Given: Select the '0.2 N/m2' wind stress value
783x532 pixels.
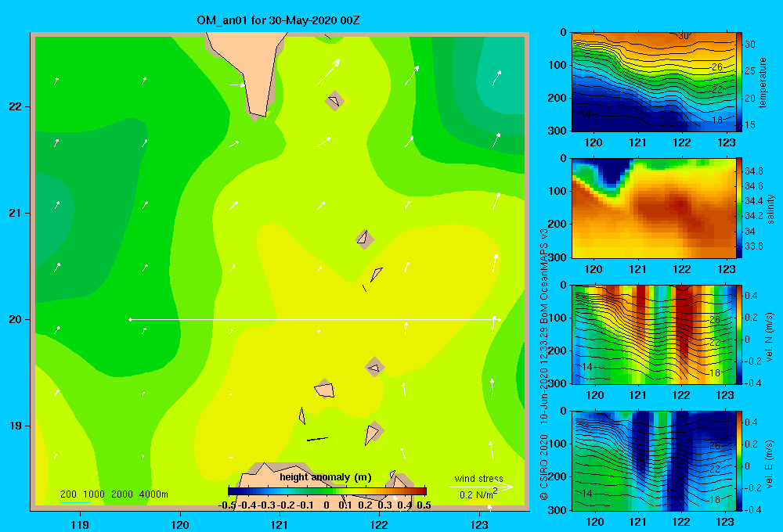Looking at the screenshot, I should click(478, 494).
